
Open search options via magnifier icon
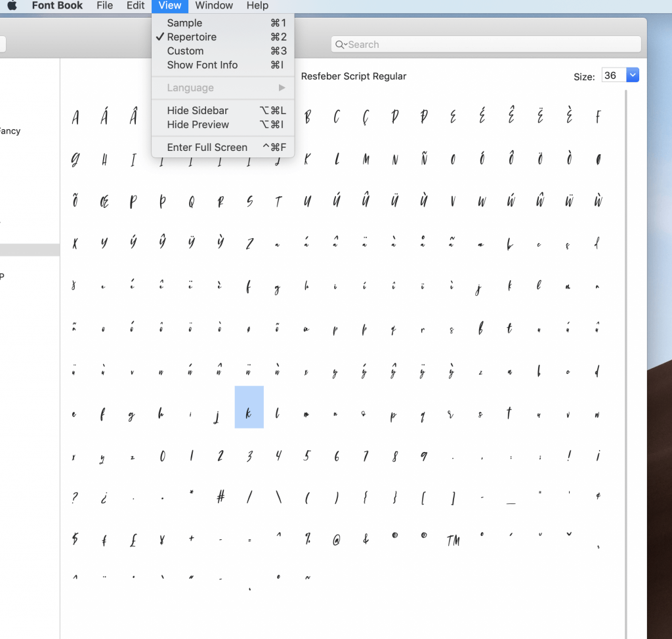click(x=341, y=45)
